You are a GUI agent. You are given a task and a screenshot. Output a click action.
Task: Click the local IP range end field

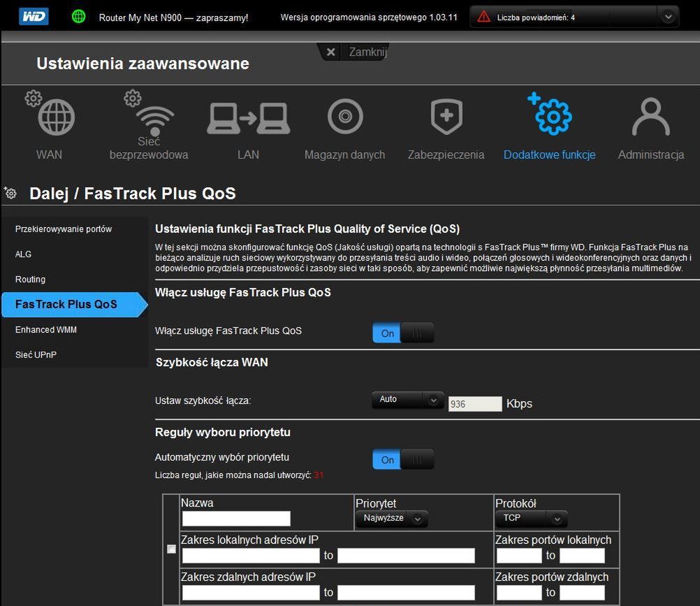pyautogui.click(x=406, y=556)
